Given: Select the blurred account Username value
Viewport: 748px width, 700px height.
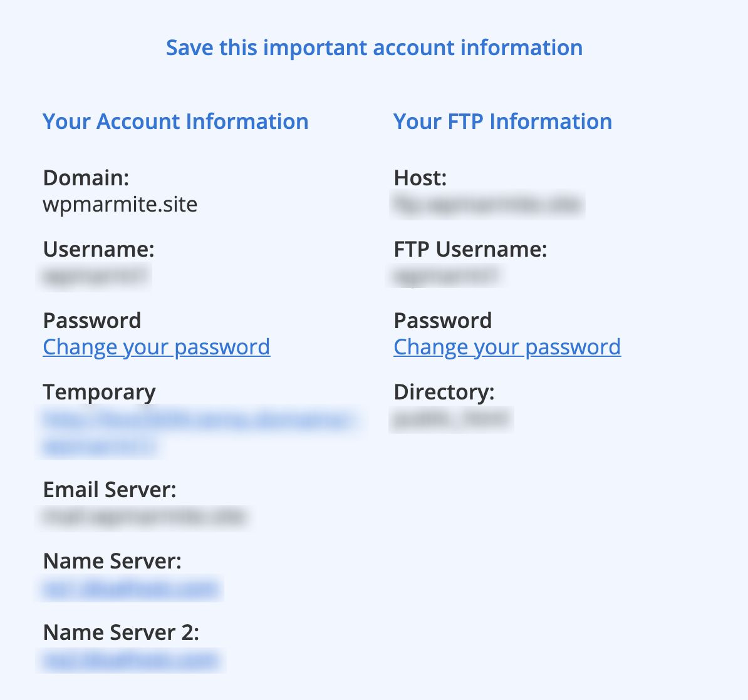Looking at the screenshot, I should coord(96,275).
